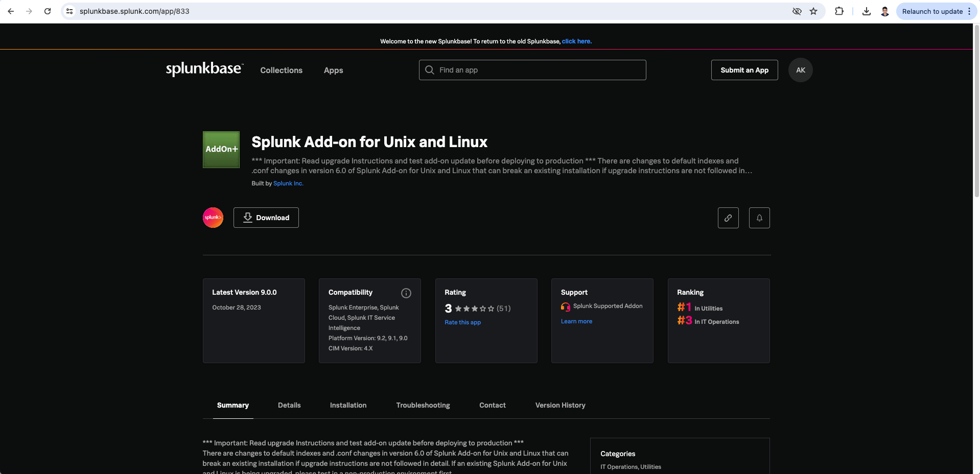
Task: Click 'CIM Version: 4.X' text
Action: 351,348
